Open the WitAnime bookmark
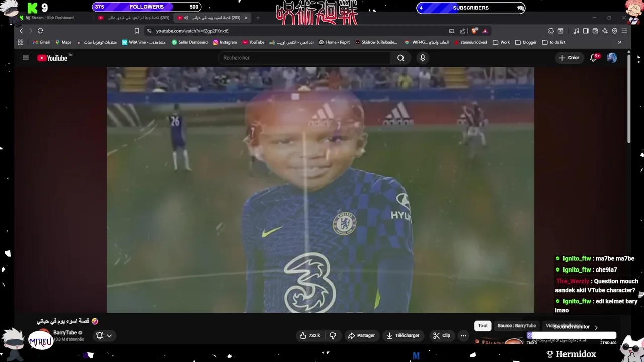 click(144, 42)
